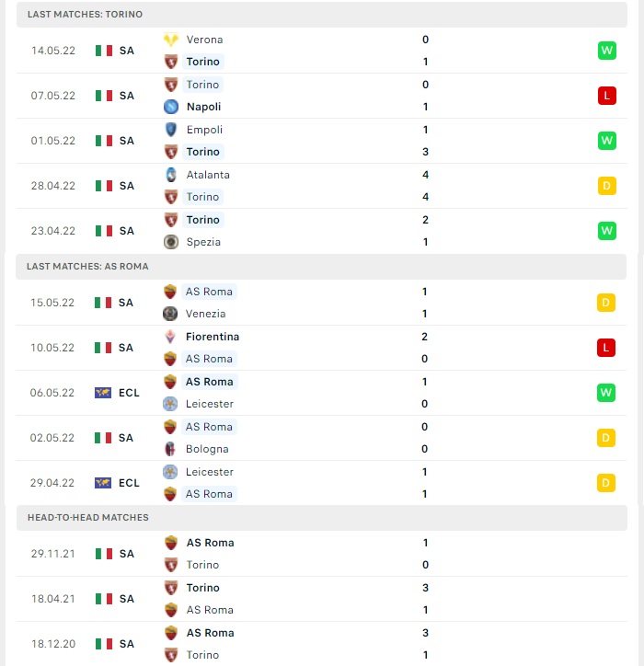Open the Last Matches: Torino section header
The image size is (644, 666).
(322, 15)
